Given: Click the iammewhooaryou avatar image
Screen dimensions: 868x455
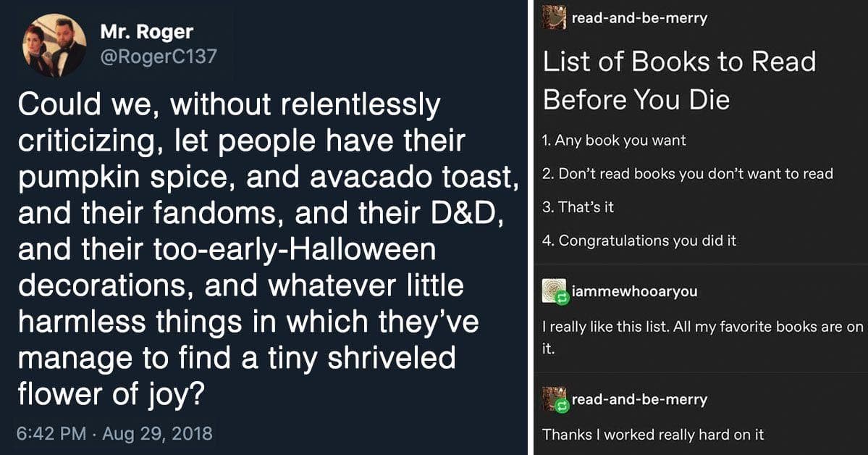Looking at the screenshot, I should coord(553,290).
